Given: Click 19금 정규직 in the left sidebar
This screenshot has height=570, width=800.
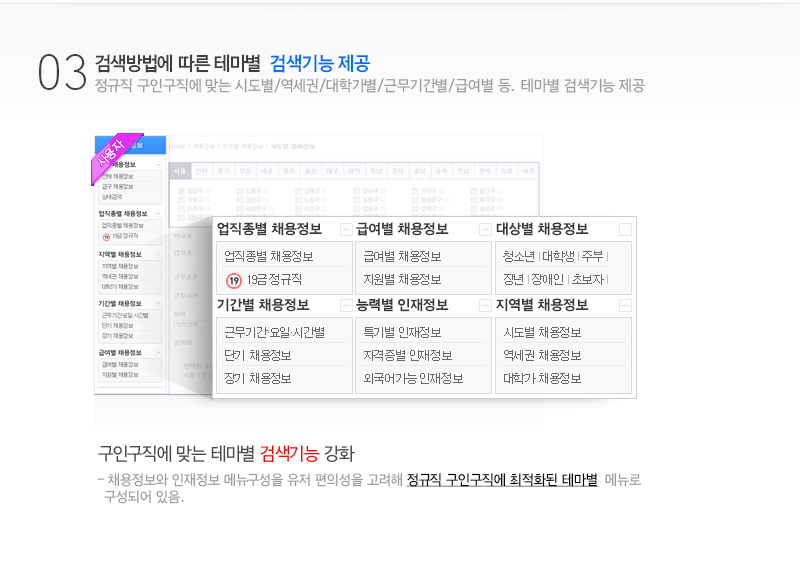Looking at the screenshot, I should (x=125, y=236).
